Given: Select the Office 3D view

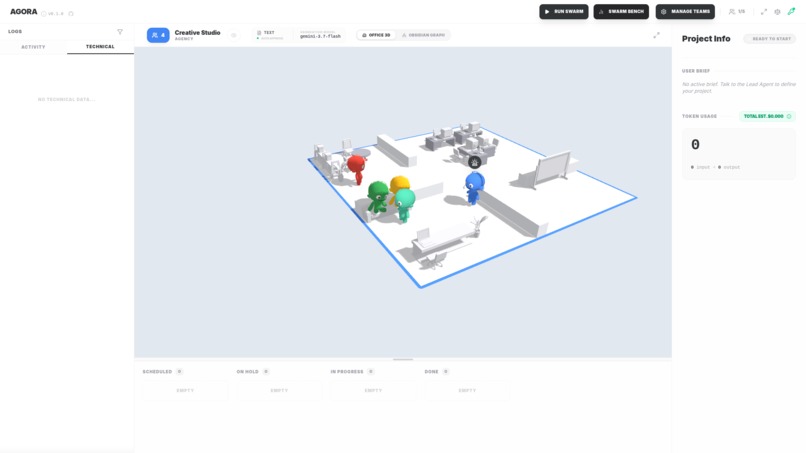Looking at the screenshot, I should [376, 35].
